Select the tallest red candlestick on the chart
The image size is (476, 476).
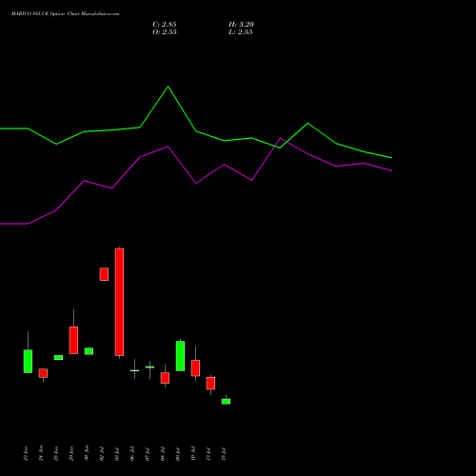click(x=119, y=302)
